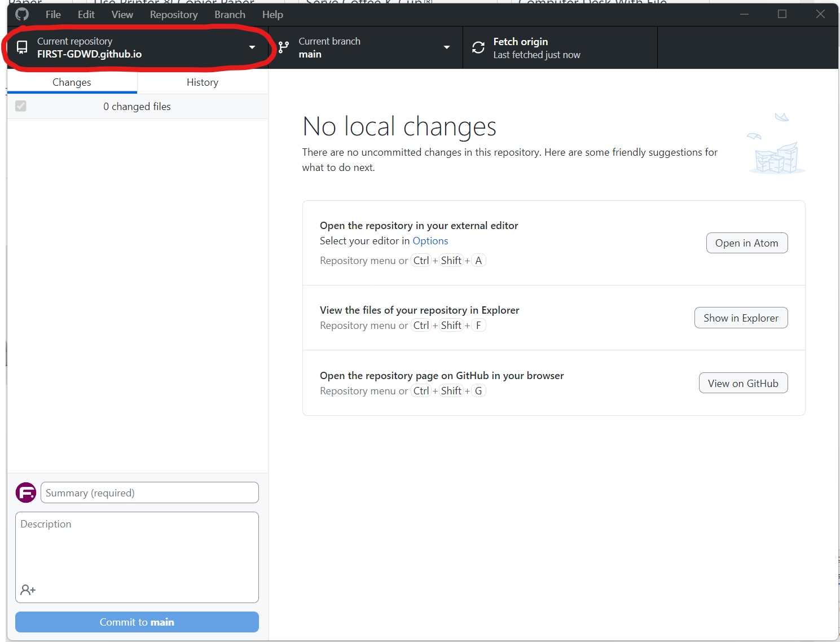Open the Help menu
Viewport: 840px width, 642px height.
(x=272, y=15)
